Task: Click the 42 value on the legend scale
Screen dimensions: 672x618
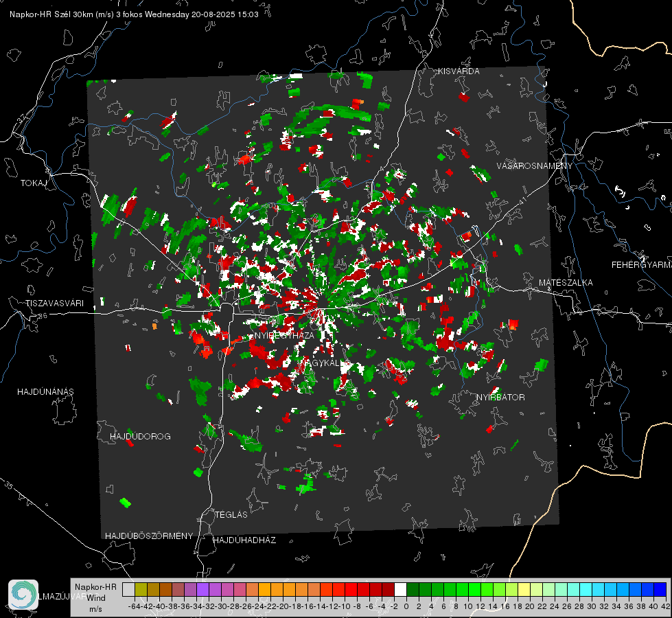Action: tap(666, 606)
